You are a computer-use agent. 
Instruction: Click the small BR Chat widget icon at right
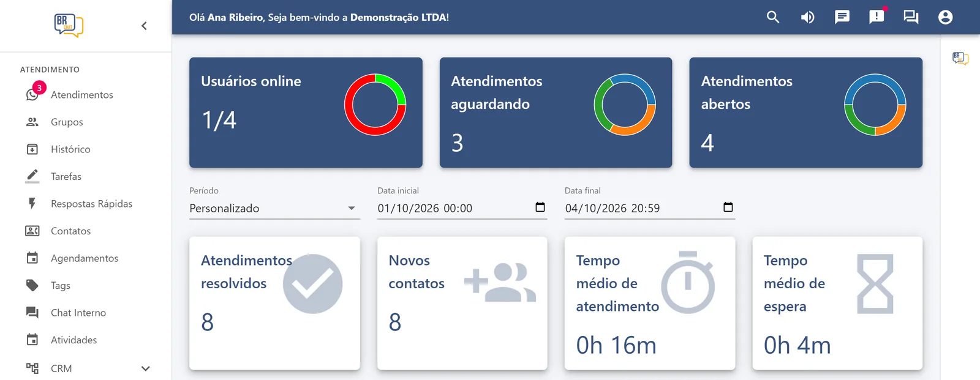(960, 58)
